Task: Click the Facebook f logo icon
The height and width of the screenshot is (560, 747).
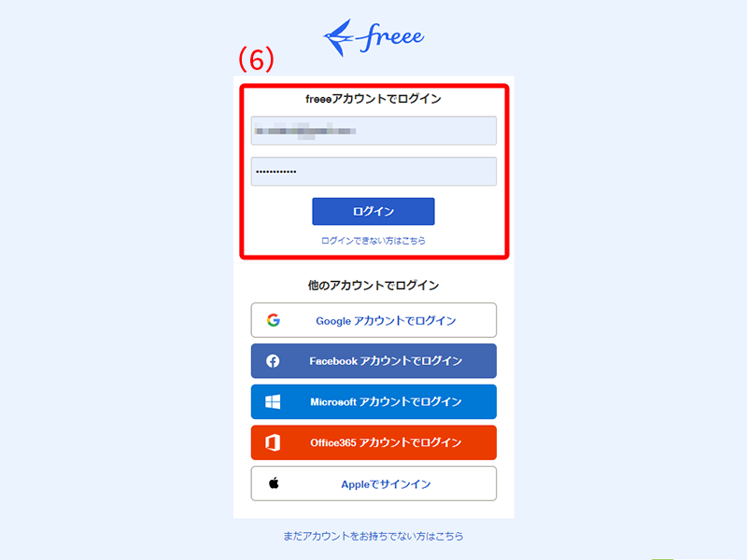Action: coord(273,361)
